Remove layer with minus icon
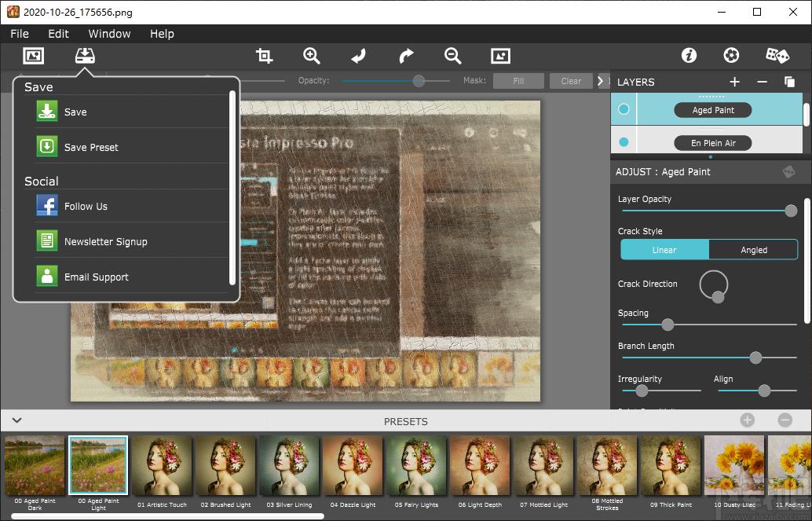The height and width of the screenshot is (521, 812). (762, 82)
